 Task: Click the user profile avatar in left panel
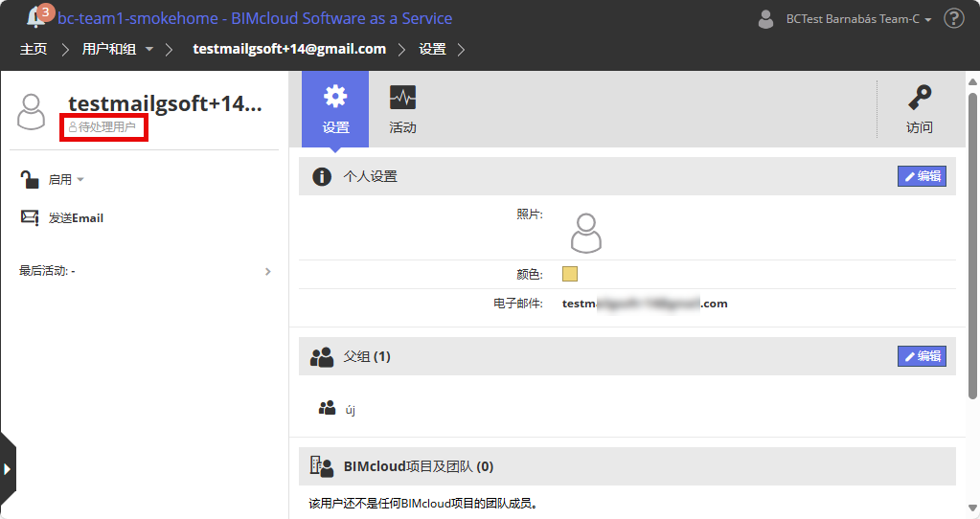click(32, 112)
